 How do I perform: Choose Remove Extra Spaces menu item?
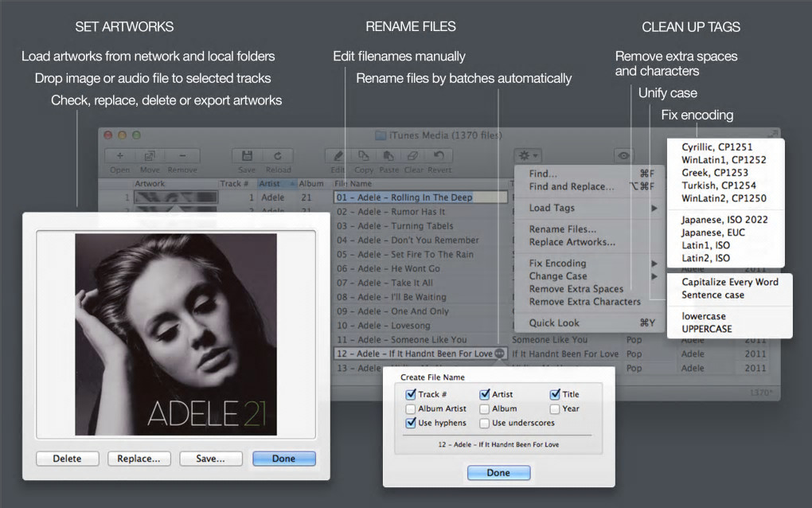(589, 290)
